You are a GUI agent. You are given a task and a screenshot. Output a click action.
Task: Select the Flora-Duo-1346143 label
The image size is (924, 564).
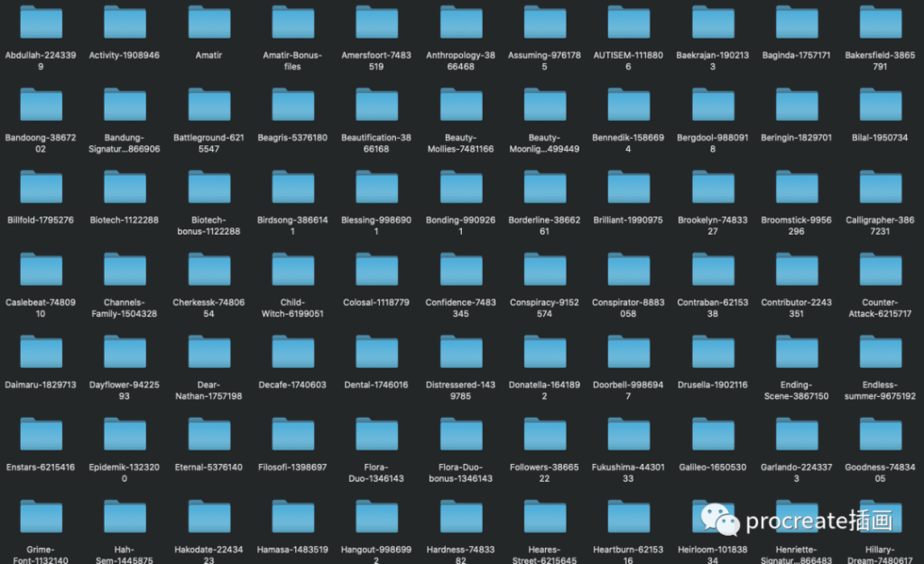tap(376, 473)
